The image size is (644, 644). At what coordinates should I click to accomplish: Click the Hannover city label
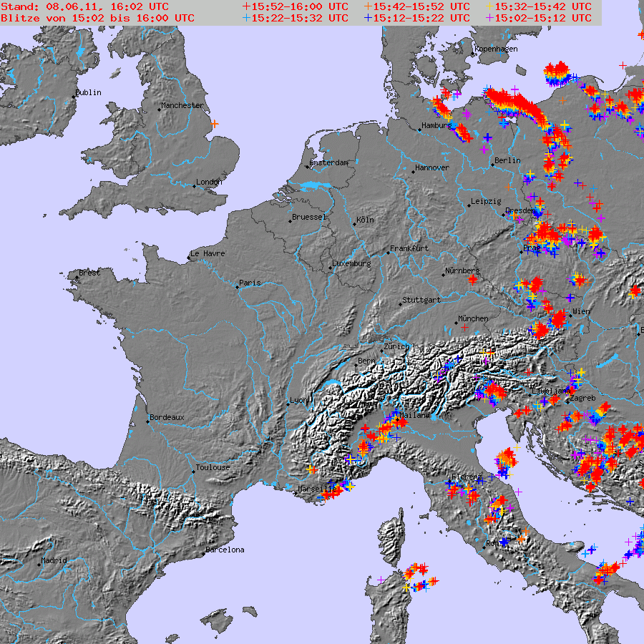(x=432, y=168)
